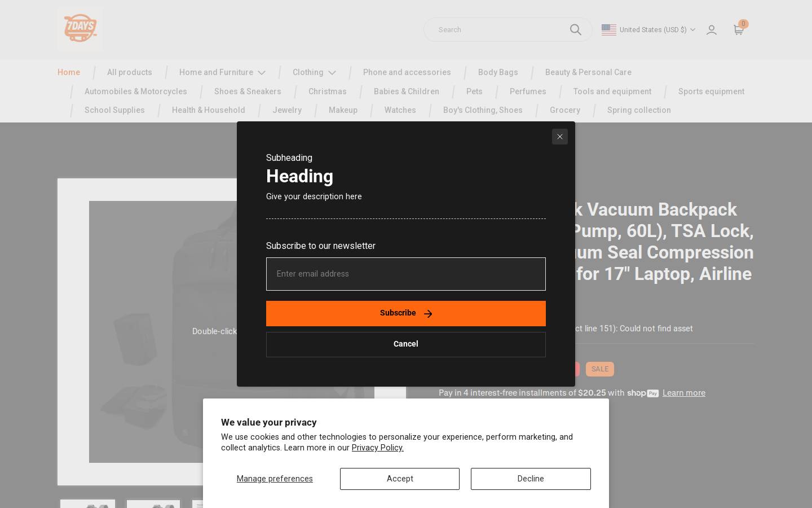Open Perfumes category
The height and width of the screenshot is (508, 812).
[528, 91]
